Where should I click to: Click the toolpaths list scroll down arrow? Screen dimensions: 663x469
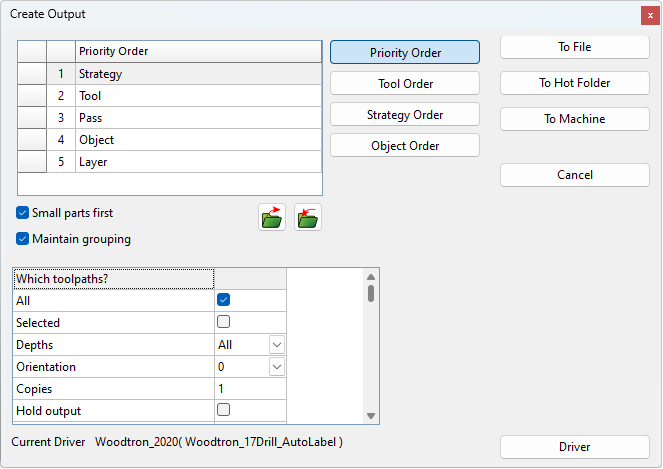click(371, 416)
